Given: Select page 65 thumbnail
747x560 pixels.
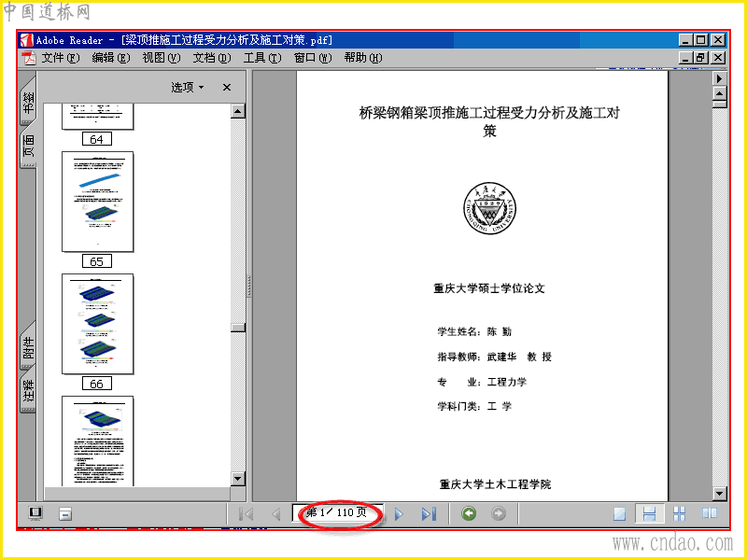Looking at the screenshot, I should tap(98, 202).
